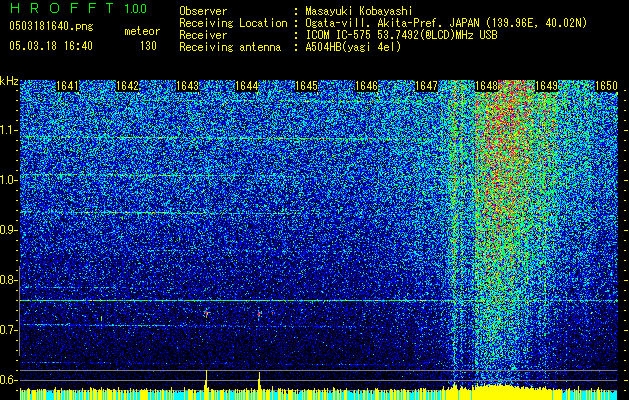Click the red-orange noise burst near 1648
The height and width of the screenshot is (400, 629).
(x=509, y=160)
